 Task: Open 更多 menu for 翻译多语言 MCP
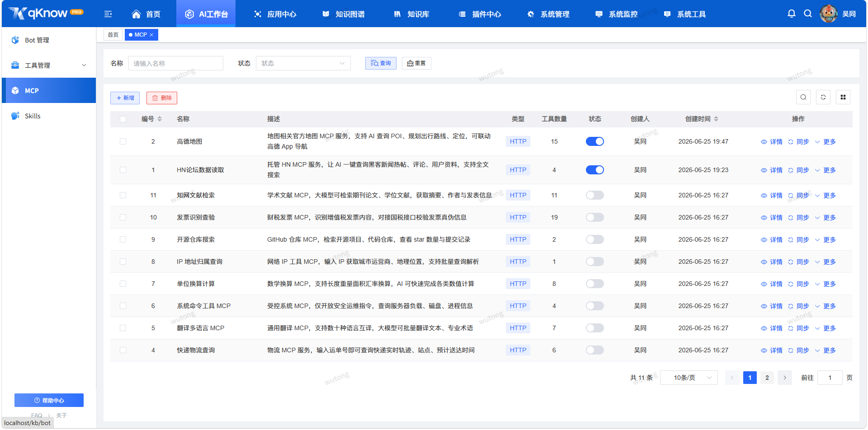point(826,328)
